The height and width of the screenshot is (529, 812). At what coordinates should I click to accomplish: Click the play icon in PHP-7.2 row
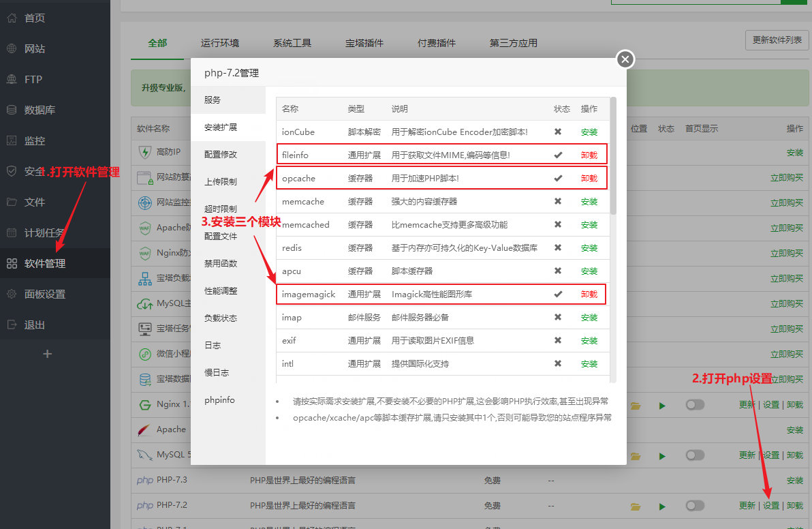tap(662, 507)
